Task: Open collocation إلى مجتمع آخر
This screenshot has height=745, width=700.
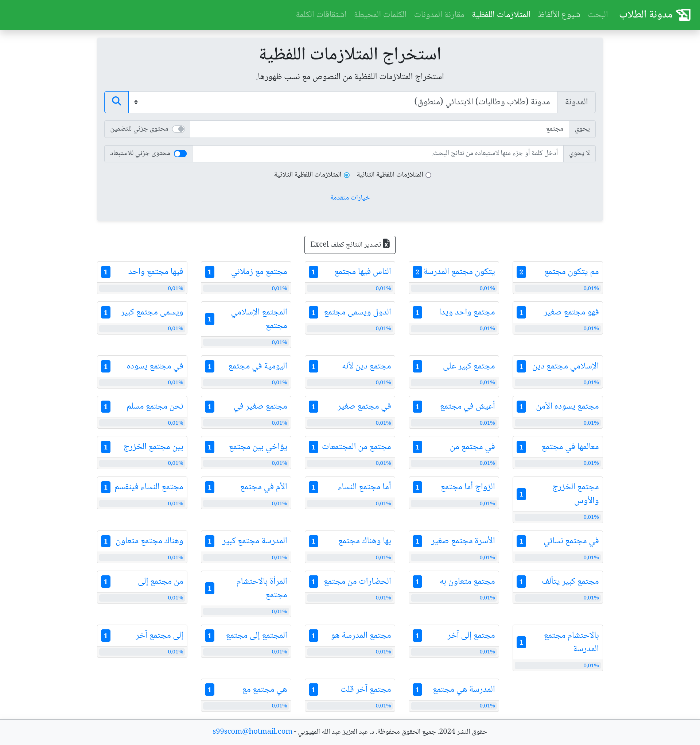Action: click(160, 636)
